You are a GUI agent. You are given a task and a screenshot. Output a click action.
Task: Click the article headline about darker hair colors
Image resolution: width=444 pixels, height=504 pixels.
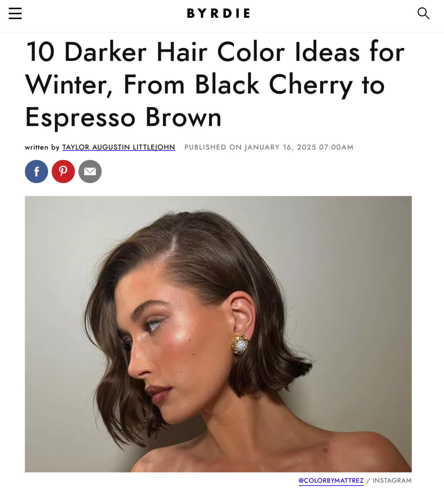[x=215, y=84]
